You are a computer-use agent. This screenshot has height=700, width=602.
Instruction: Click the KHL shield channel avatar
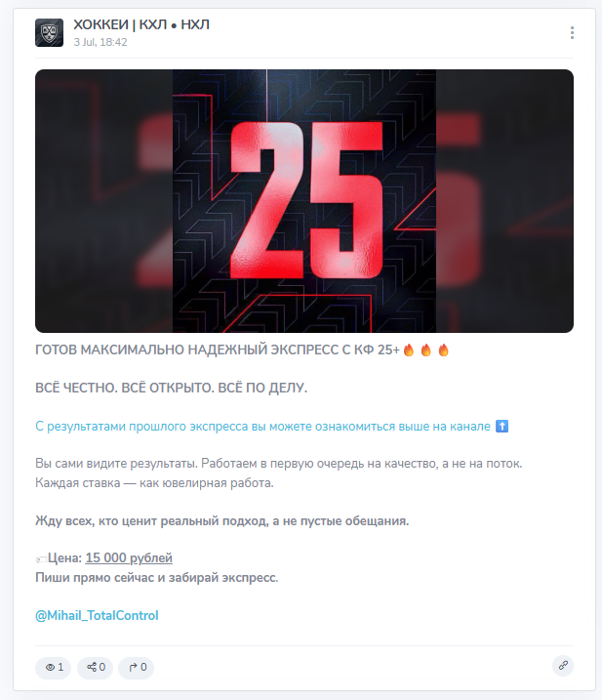49,32
